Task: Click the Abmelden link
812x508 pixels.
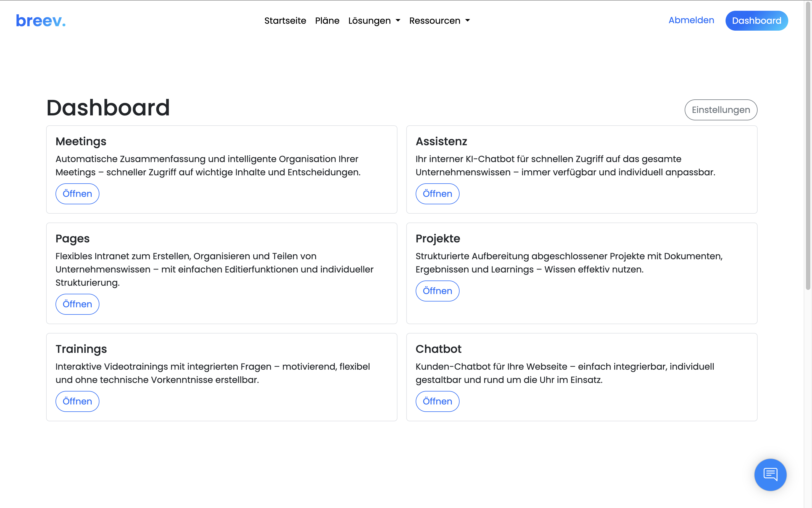Action: point(691,20)
